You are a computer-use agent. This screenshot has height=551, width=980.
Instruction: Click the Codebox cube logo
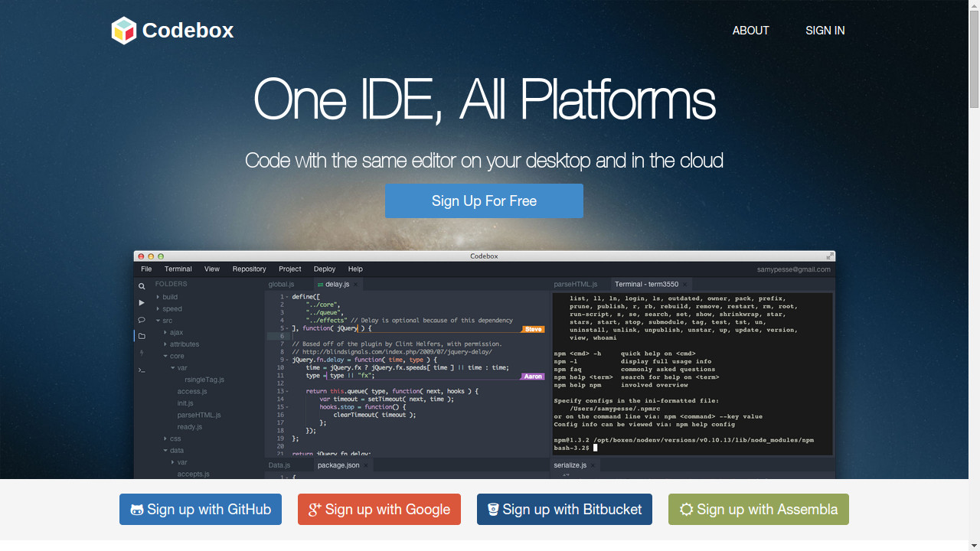[x=123, y=31]
